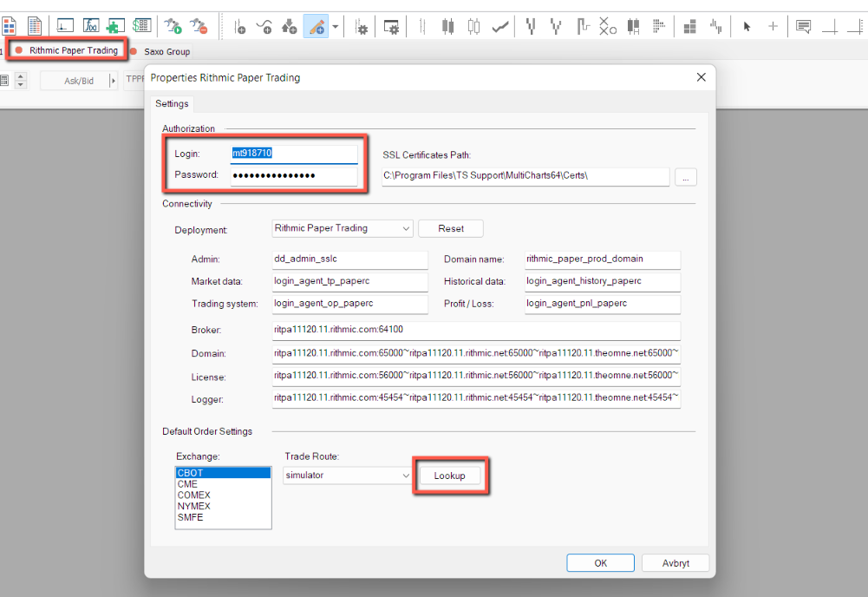The width and height of the screenshot is (868, 597).
Task: Open the Trade Route dropdown
Action: click(347, 476)
